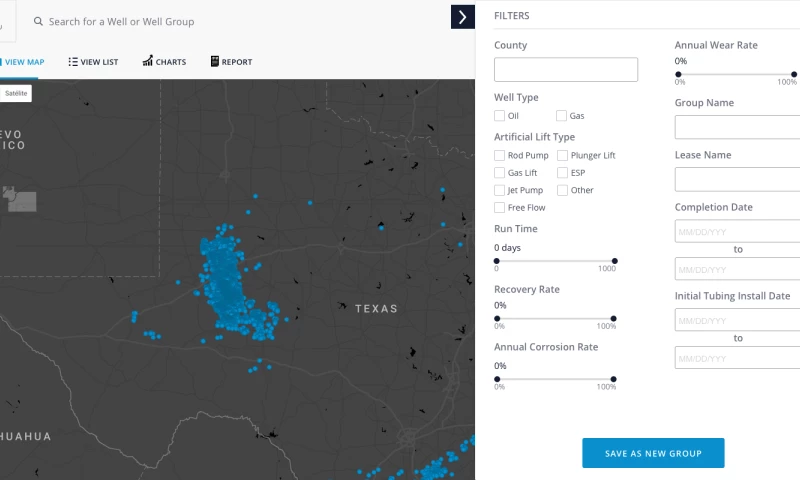Click the Recovery Rate slider's left handle
800x480 pixels.
[x=497, y=319]
